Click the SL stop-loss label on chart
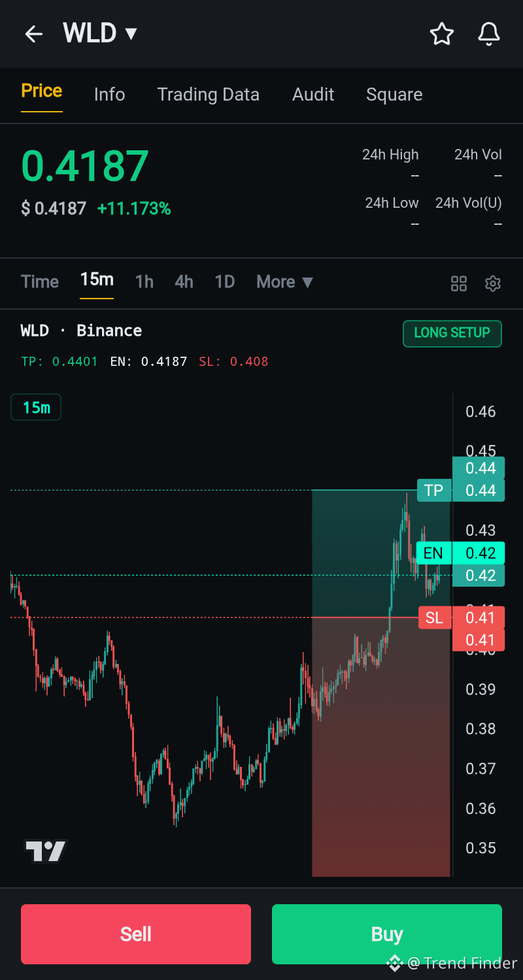This screenshot has height=980, width=523. (434, 617)
